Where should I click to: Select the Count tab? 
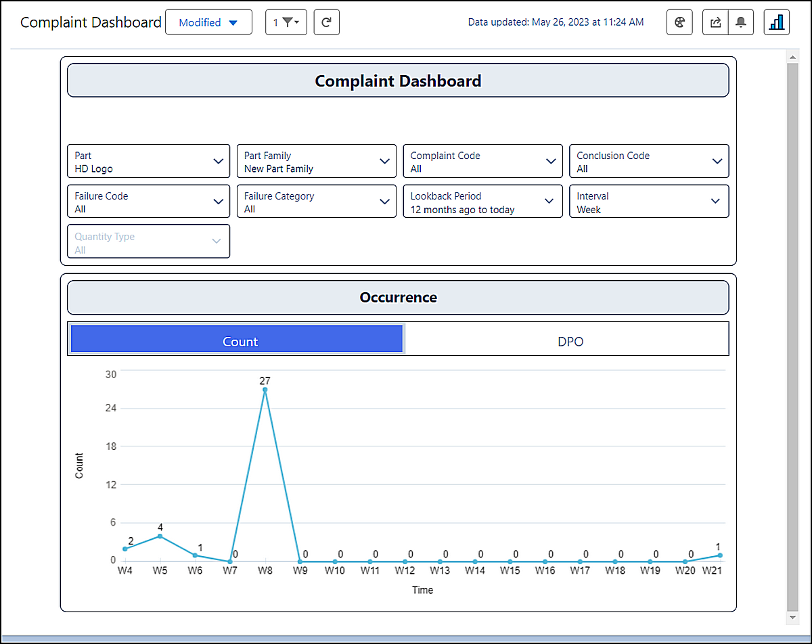point(238,340)
